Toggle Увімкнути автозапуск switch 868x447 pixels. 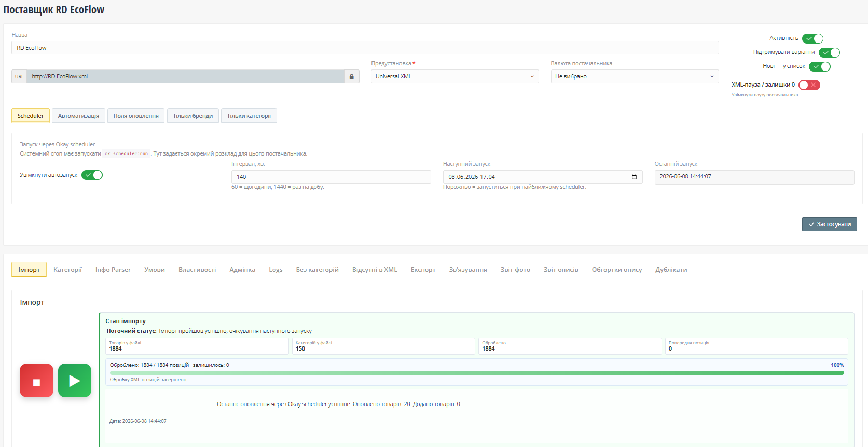(x=92, y=175)
